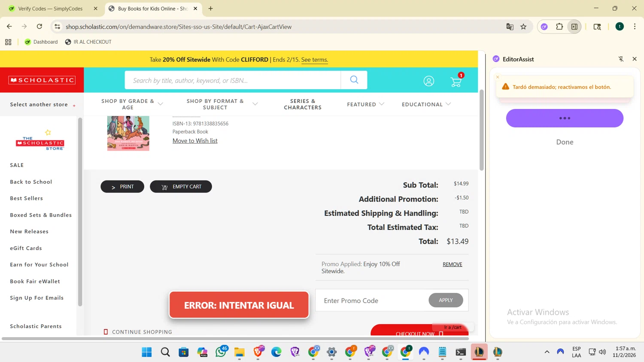This screenshot has width=644, height=362.
Task: Click the sidebar vertical scrollbar
Action: tap(80, 212)
